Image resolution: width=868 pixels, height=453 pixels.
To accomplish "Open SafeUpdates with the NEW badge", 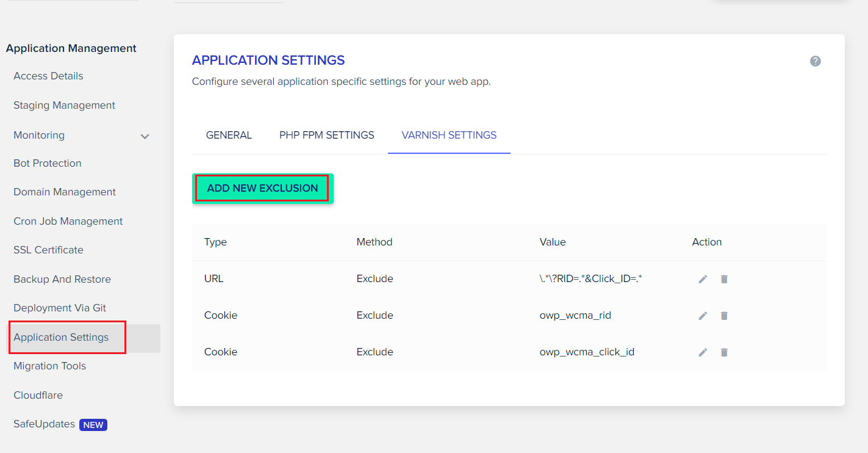I will tap(60, 424).
